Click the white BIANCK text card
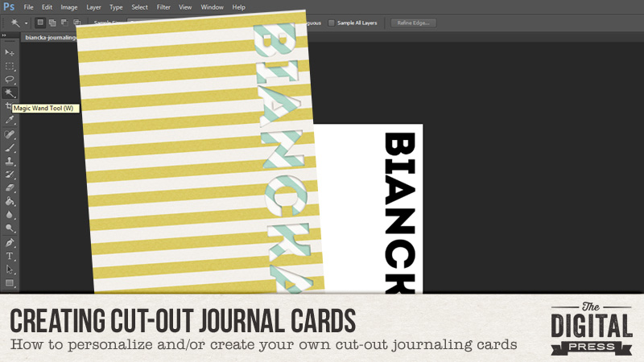This screenshot has width=644, height=362. pos(369,208)
